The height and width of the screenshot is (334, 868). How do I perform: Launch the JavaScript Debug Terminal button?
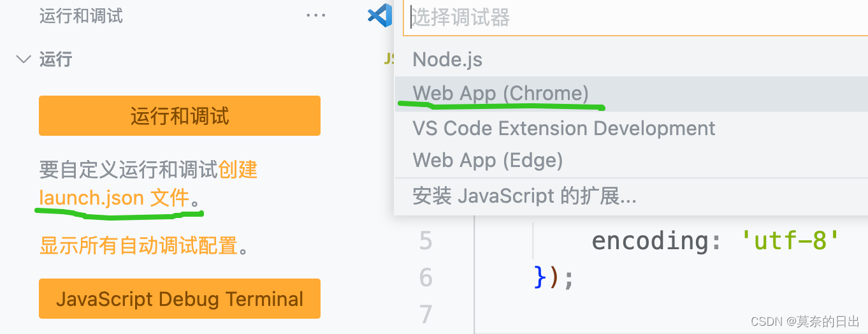(179, 299)
